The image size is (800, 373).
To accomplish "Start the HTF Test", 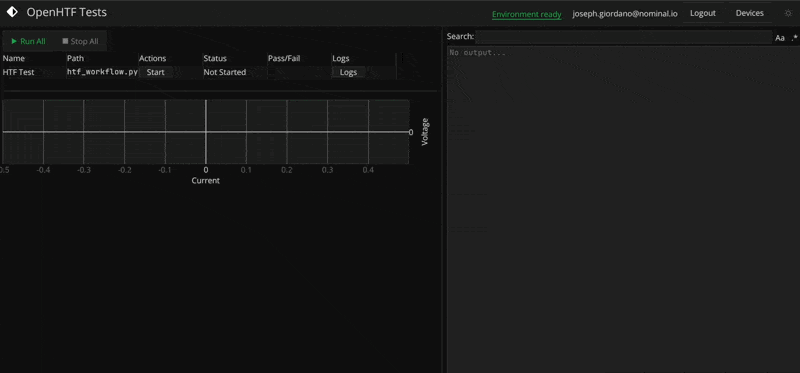I will 156,72.
